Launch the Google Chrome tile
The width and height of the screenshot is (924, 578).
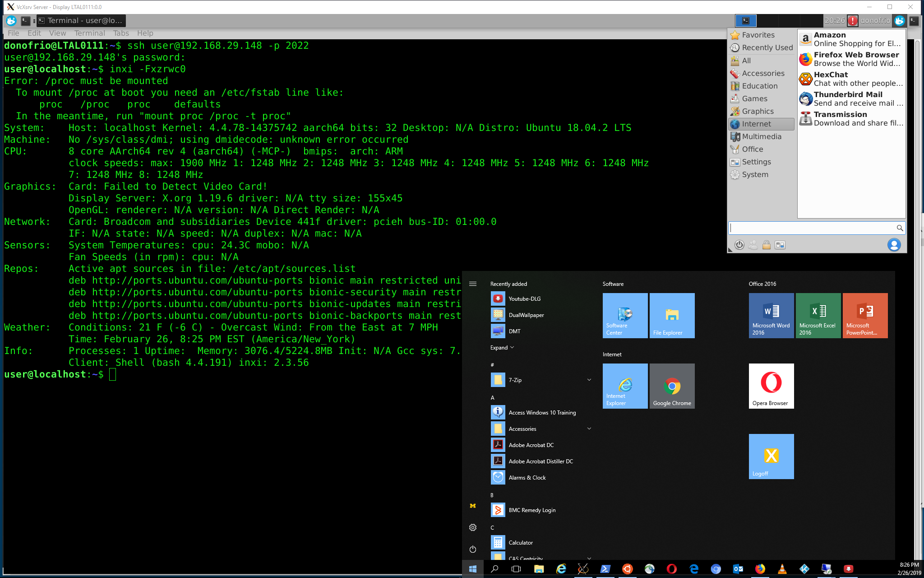pyautogui.click(x=672, y=386)
